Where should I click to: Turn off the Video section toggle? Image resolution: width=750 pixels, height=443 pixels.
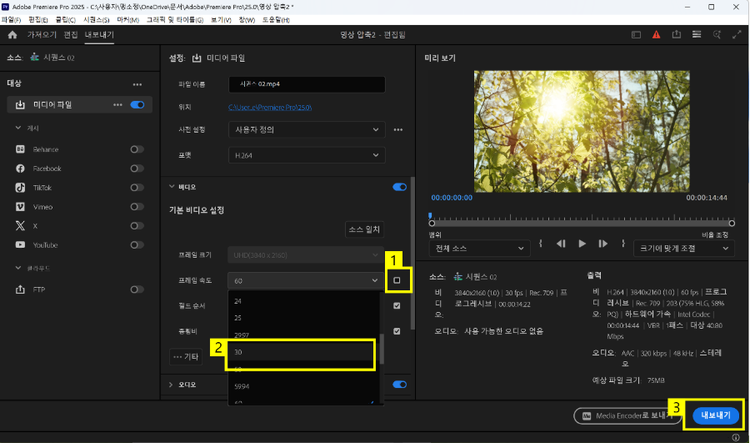coord(399,187)
